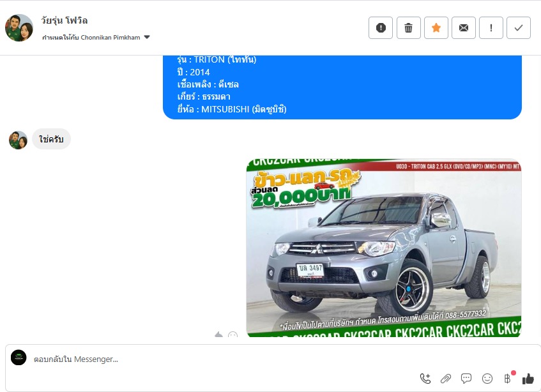Share image using forward arrow icon
This screenshot has width=541, height=392.
point(218,335)
